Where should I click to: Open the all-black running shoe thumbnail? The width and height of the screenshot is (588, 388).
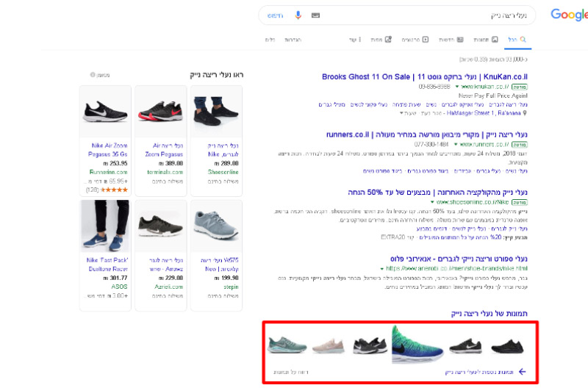point(507,346)
